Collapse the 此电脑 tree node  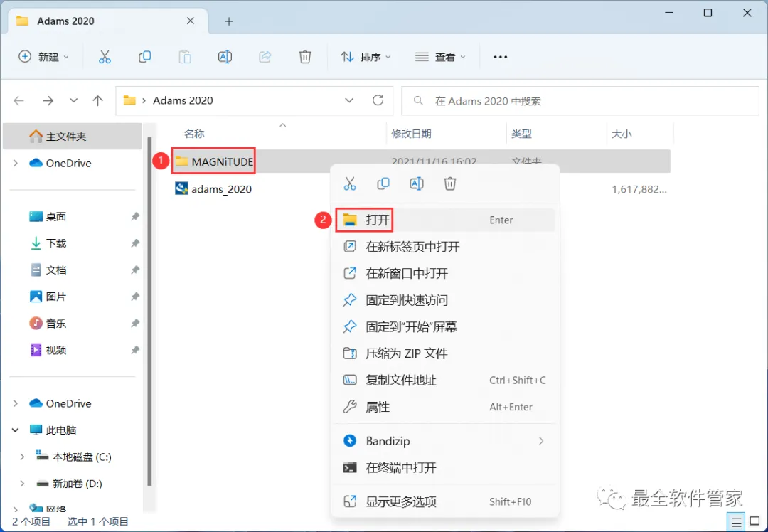coord(16,430)
